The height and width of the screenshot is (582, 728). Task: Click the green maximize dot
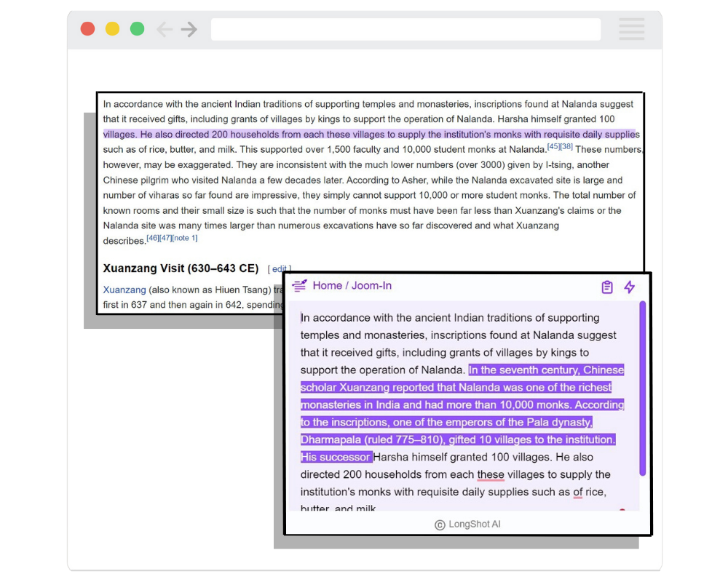point(137,29)
